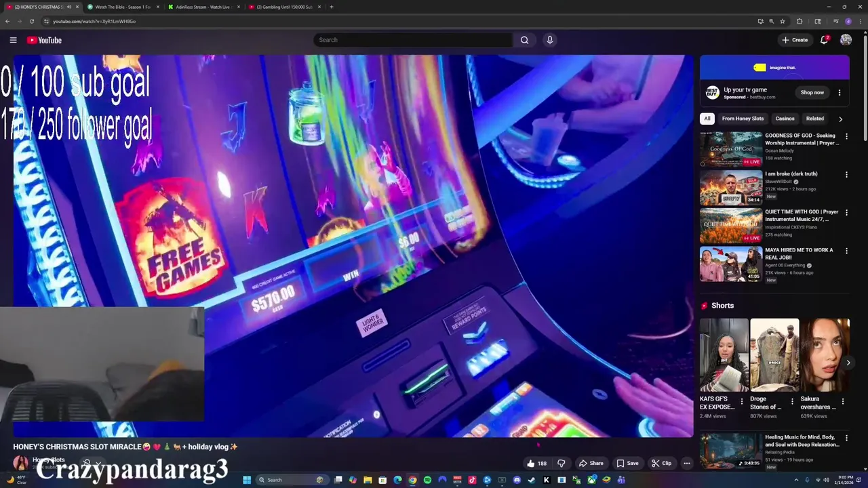868x488 pixels.
Task: Show next filter chips with arrow
Action: [840, 119]
